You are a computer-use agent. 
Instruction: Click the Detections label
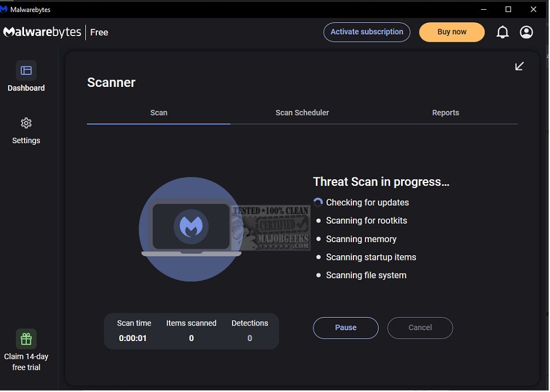(x=249, y=323)
